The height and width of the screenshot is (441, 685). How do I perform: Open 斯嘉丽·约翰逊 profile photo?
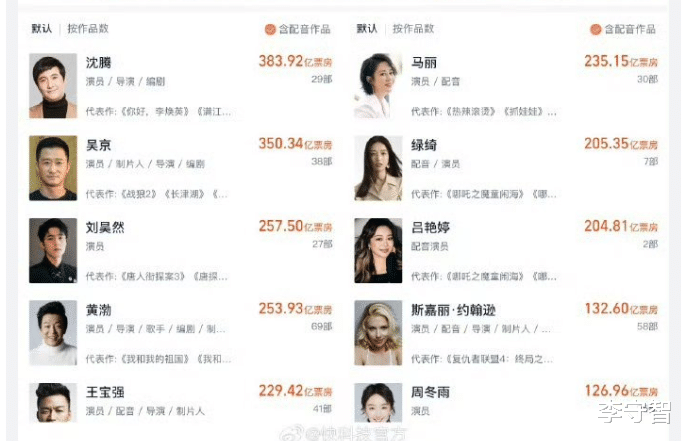(x=378, y=333)
